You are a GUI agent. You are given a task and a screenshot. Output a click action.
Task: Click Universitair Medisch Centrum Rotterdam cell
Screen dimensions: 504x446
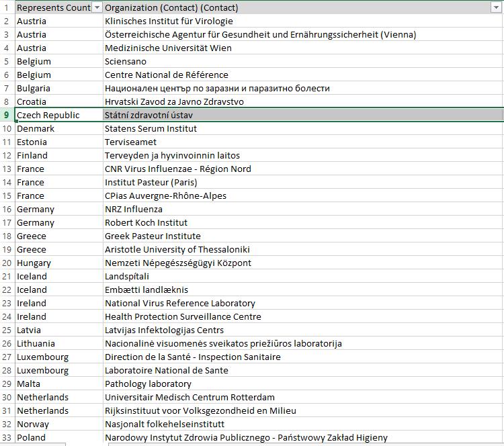(x=303, y=397)
